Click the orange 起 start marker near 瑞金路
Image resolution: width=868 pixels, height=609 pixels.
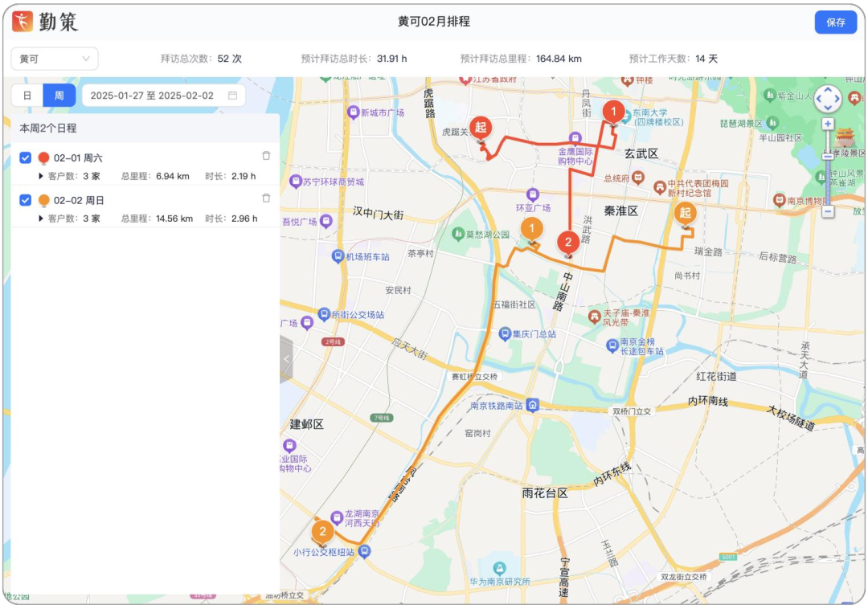[x=687, y=214]
